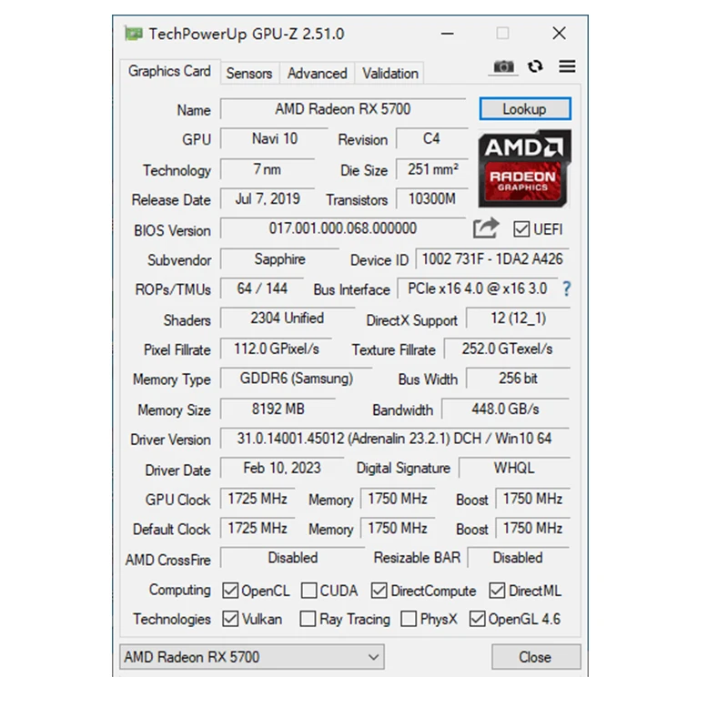
Task: Click the Bus Width value 256 bit
Action: [x=518, y=379]
